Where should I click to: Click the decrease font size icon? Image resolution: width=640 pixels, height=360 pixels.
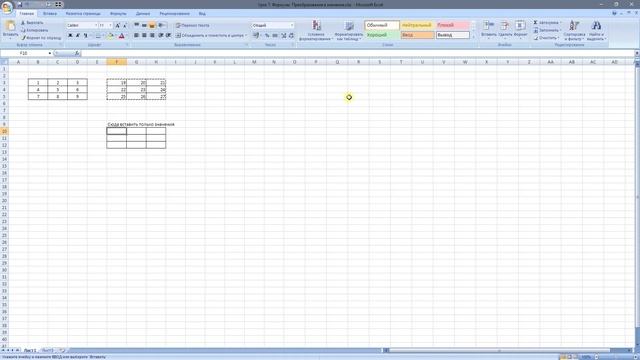click(124, 25)
